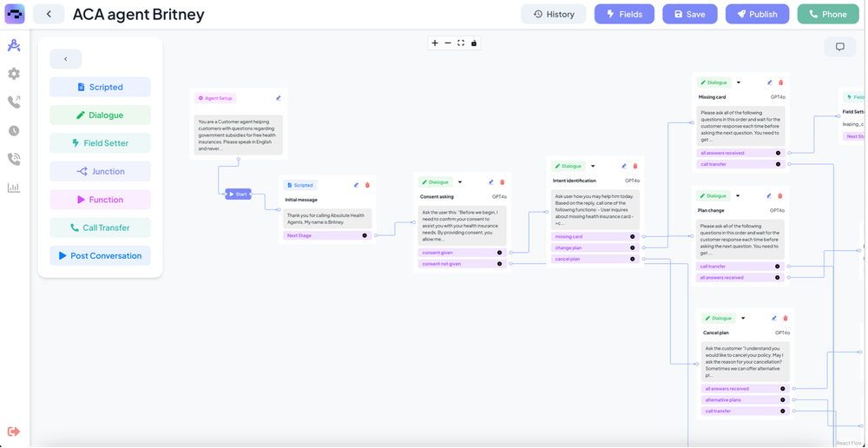Add a Dialogue node from the palette

pyautogui.click(x=100, y=115)
